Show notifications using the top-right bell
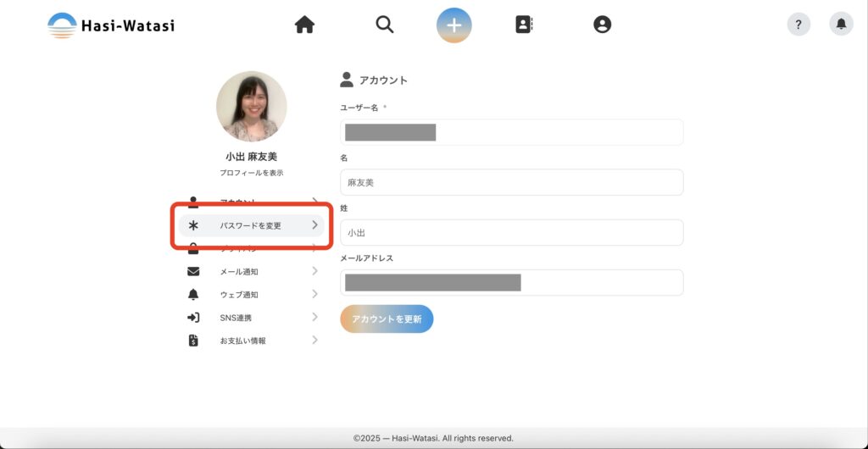Image resolution: width=868 pixels, height=449 pixels. point(841,25)
